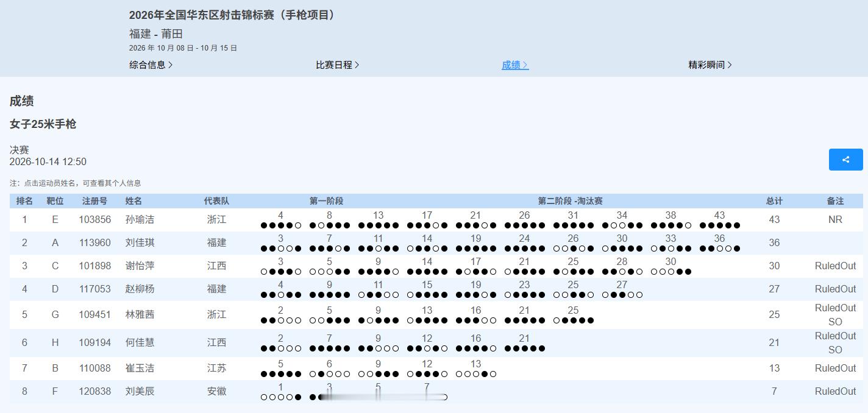Click the 福建 - 莆田 location text
The height and width of the screenshot is (413, 868).
[x=155, y=34]
